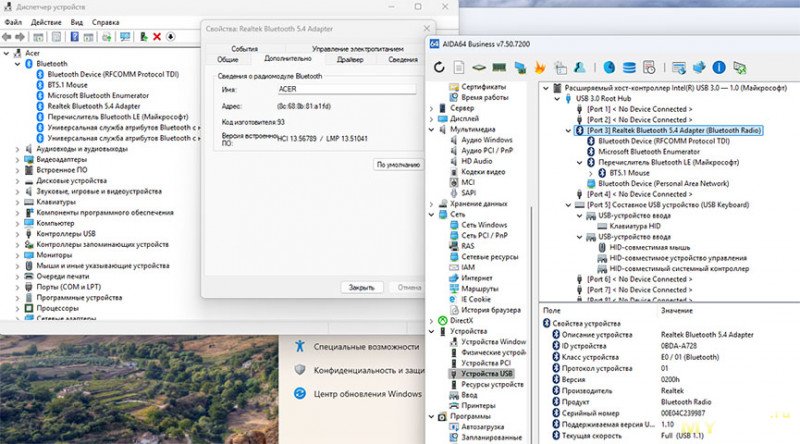Click the blue info circle icon in AIDA64

coord(719,67)
